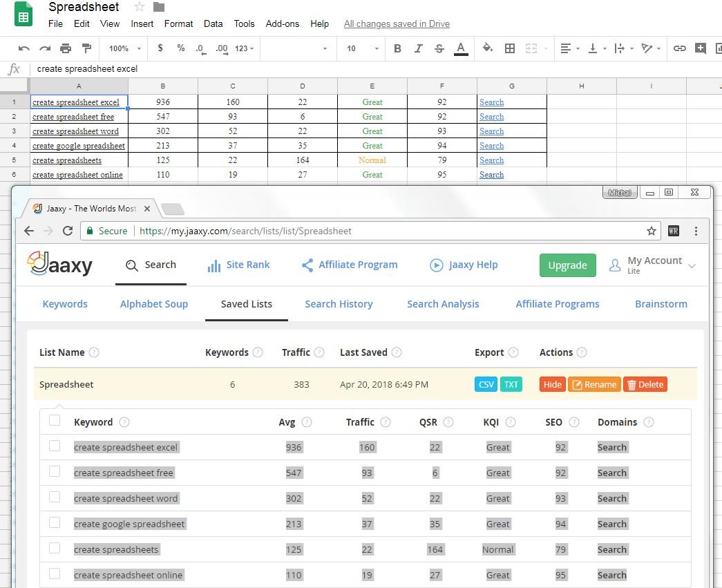Open the File menu in Sheets
This screenshot has height=588, width=722.
[56, 23]
